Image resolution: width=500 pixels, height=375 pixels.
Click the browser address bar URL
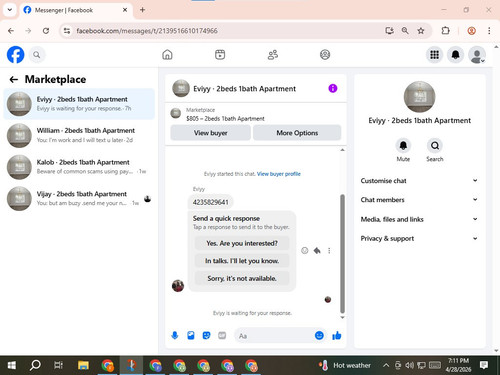(x=147, y=31)
